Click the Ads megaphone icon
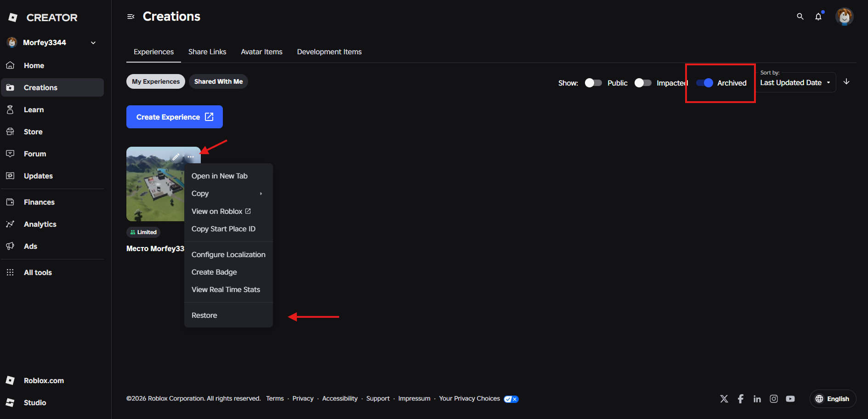Image resolution: width=868 pixels, height=419 pixels. [x=10, y=246]
